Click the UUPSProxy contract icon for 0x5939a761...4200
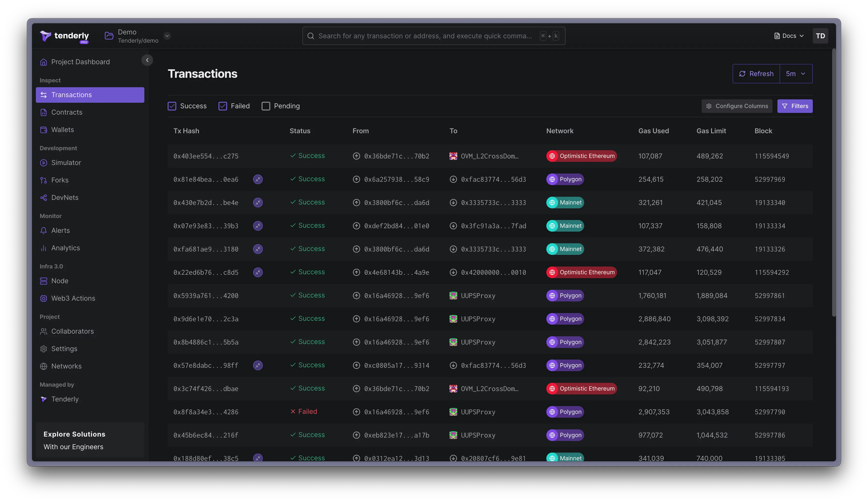 click(453, 296)
